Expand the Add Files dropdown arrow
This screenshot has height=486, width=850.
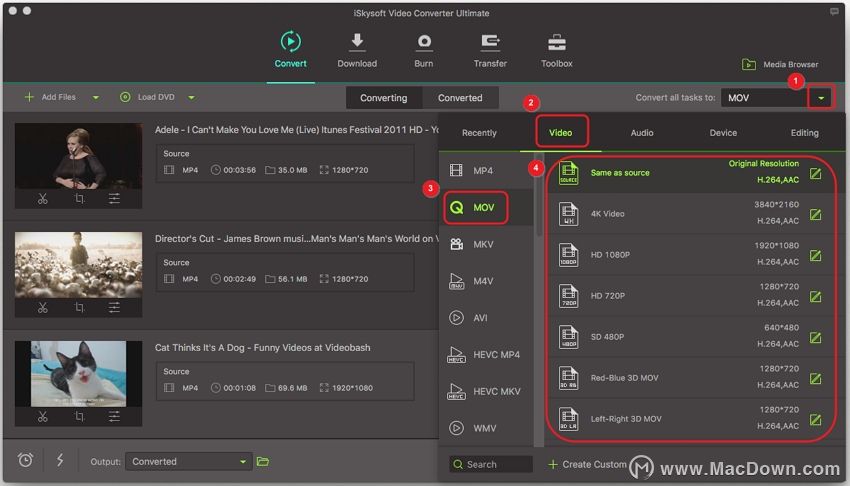coord(95,98)
